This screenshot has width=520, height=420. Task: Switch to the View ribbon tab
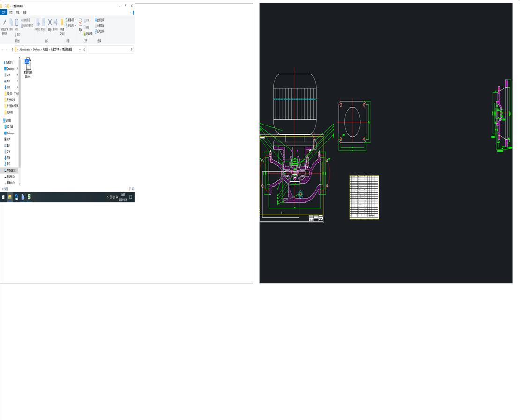click(x=25, y=13)
